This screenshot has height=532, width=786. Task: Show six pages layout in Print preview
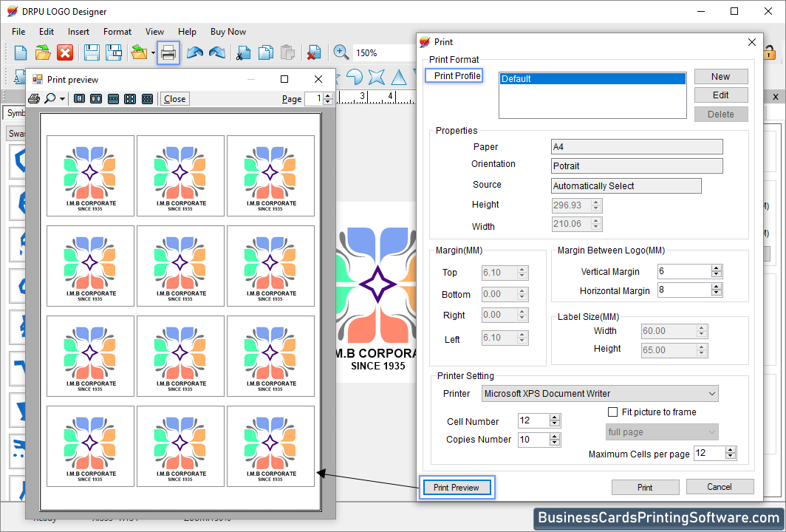click(x=147, y=99)
